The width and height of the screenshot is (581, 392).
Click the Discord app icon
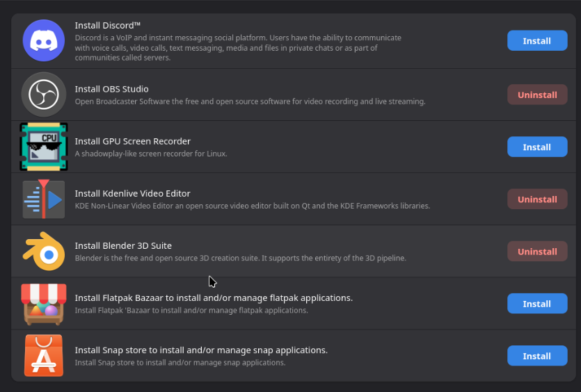pos(44,41)
